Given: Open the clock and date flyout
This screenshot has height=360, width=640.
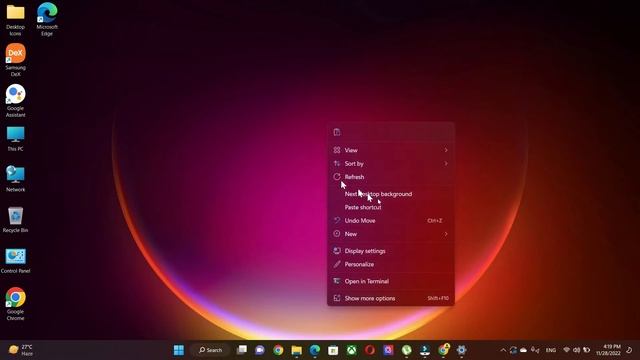Looking at the screenshot, I should [608, 350].
